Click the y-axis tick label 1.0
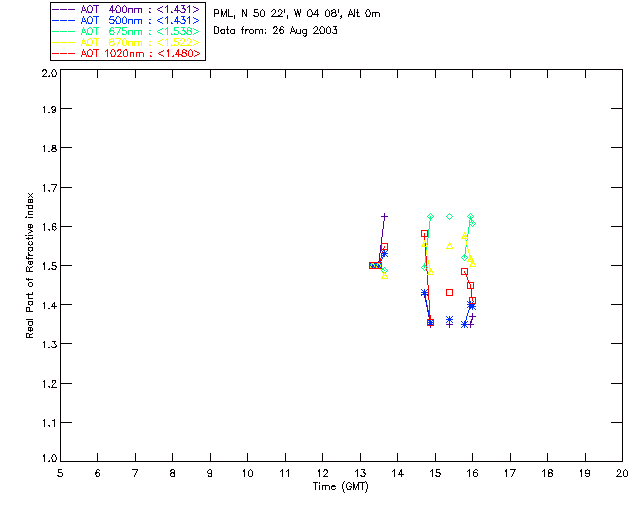 pos(49,458)
